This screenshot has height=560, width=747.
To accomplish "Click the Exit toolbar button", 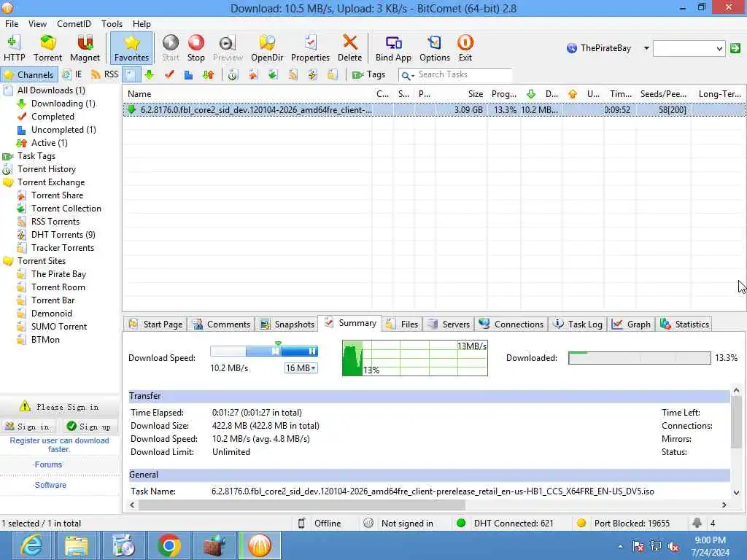I will pyautogui.click(x=465, y=48).
